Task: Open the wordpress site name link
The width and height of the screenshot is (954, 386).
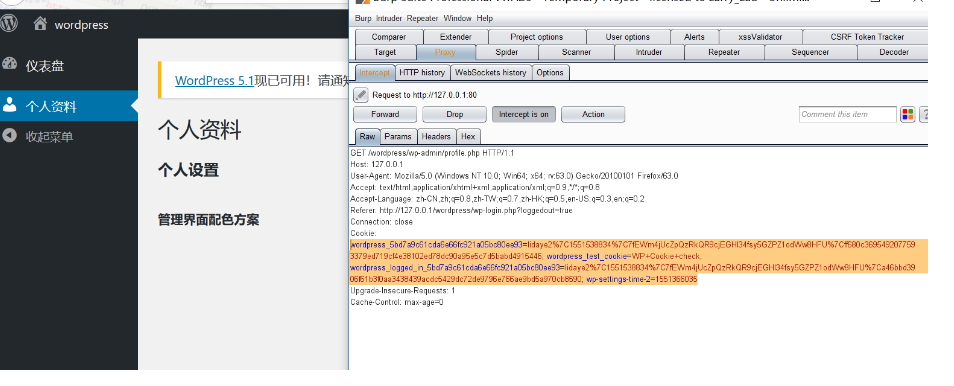Action: 82,25
